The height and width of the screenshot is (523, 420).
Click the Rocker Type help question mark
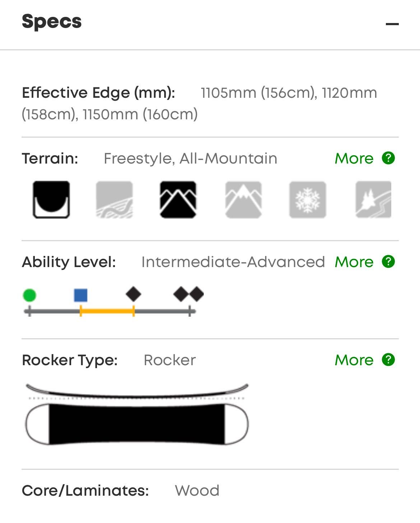click(x=388, y=359)
